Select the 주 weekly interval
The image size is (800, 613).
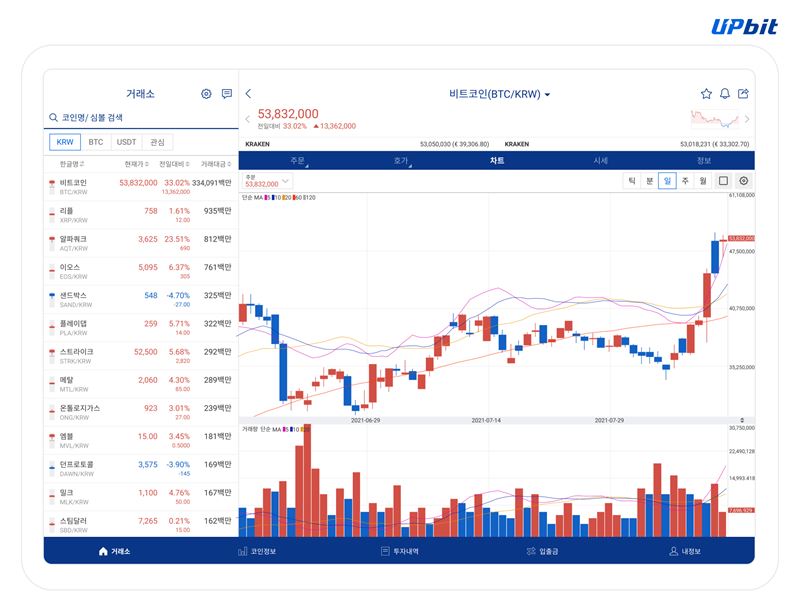685,181
